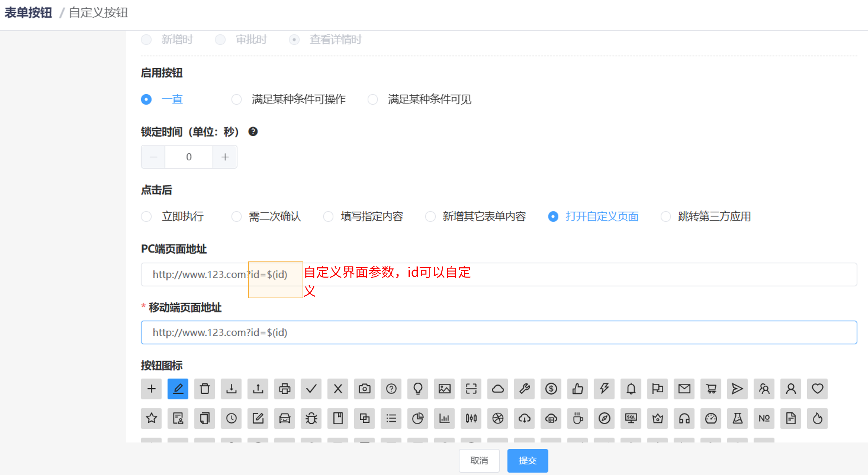868x475 pixels.
Task: Go to 表单按钮 breadcrumb
Action: pos(28,13)
